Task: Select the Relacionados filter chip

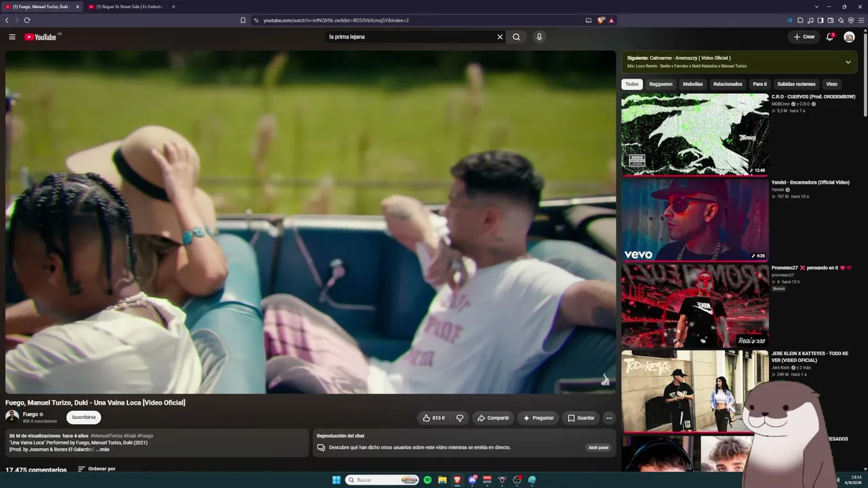Action: coord(728,84)
